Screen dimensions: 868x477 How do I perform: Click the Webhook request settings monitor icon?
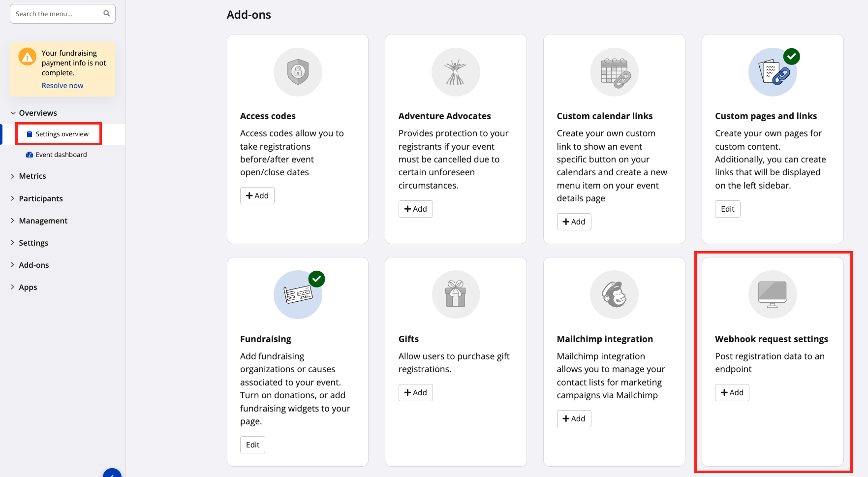pyautogui.click(x=773, y=294)
